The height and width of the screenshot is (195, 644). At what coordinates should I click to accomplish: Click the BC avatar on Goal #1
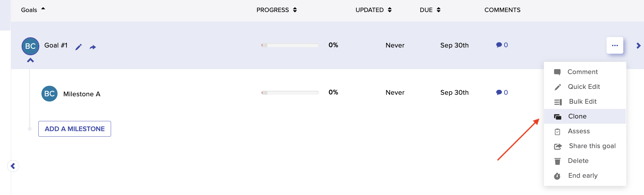point(30,46)
